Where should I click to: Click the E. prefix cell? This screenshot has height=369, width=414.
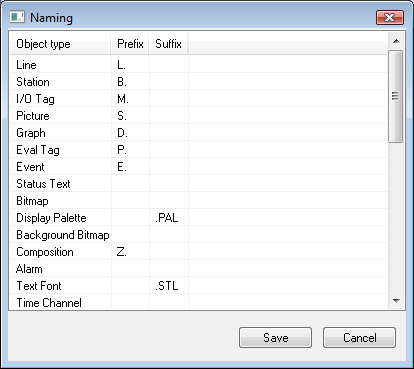point(130,166)
